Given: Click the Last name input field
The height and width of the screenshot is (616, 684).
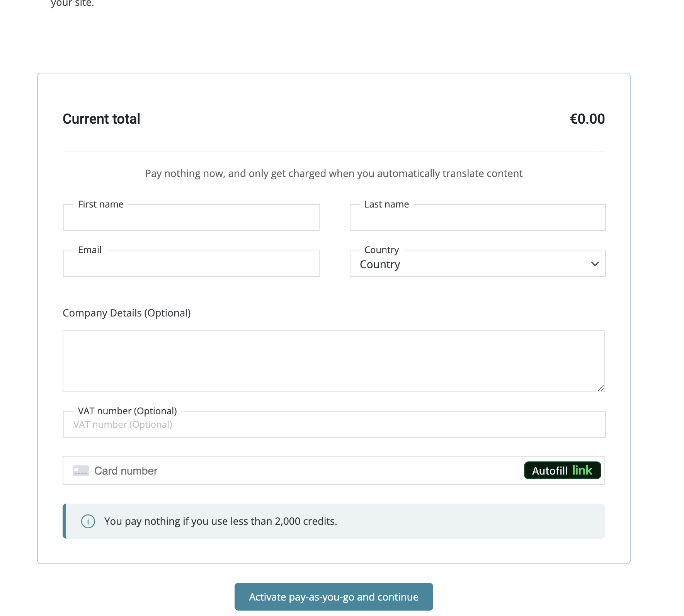Looking at the screenshot, I should (x=478, y=218).
